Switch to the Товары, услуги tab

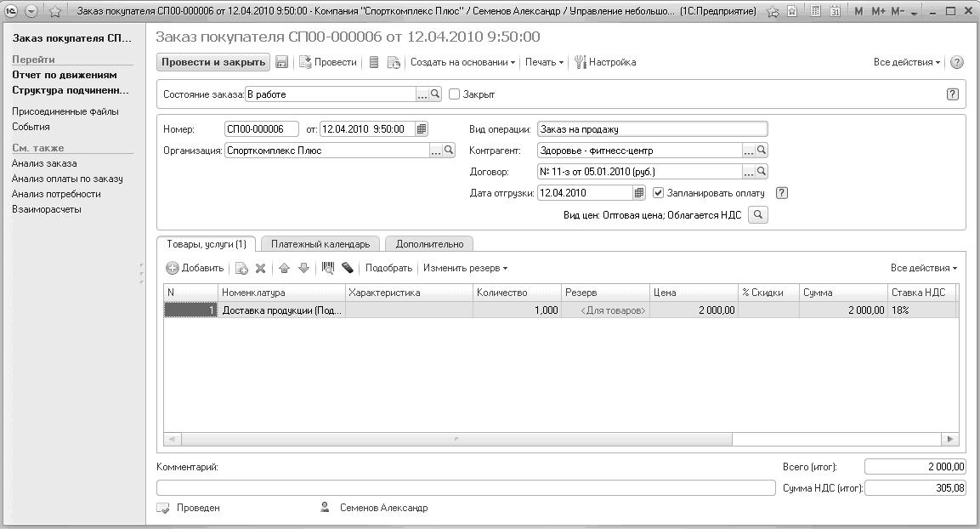207,244
